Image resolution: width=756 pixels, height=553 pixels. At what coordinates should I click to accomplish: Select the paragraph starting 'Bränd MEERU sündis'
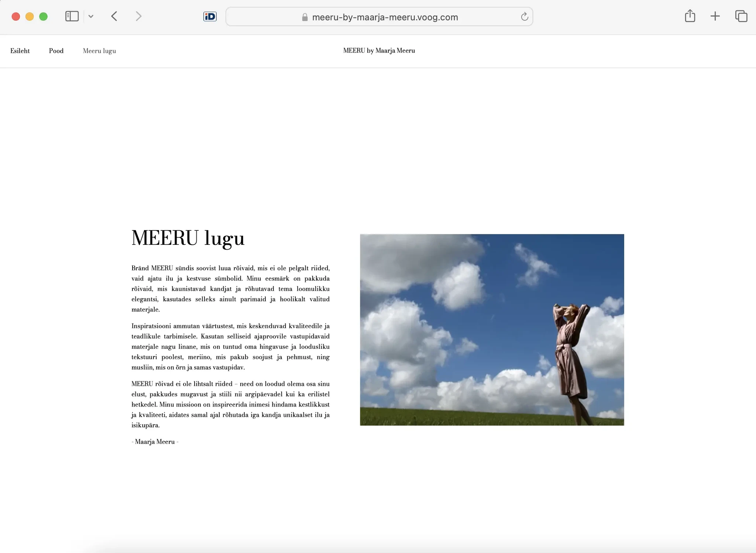[x=230, y=289]
